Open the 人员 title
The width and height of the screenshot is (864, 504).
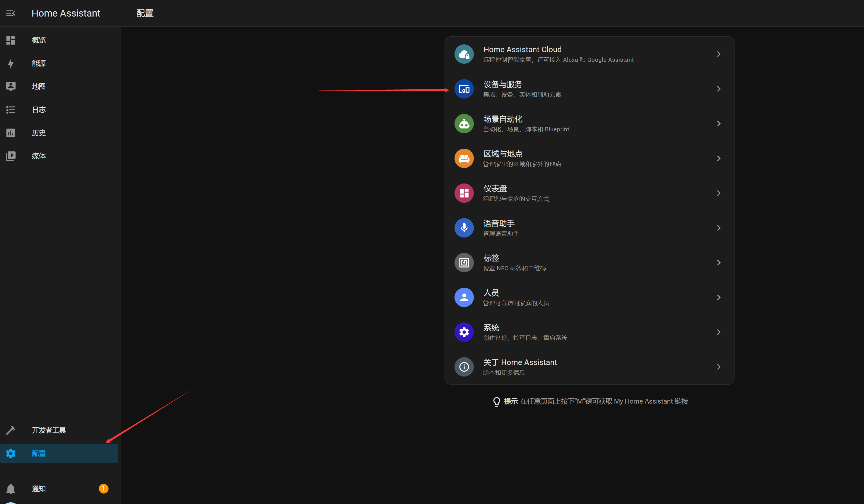tap(491, 293)
